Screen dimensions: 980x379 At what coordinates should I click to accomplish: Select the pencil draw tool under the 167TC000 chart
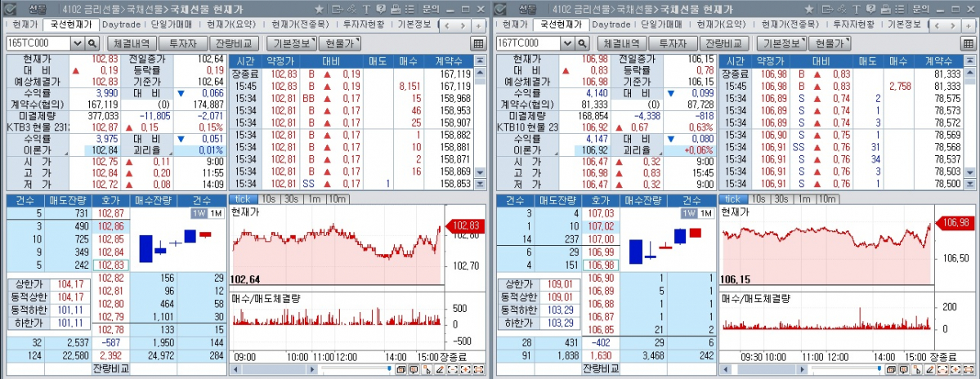pyautogui.click(x=930, y=370)
